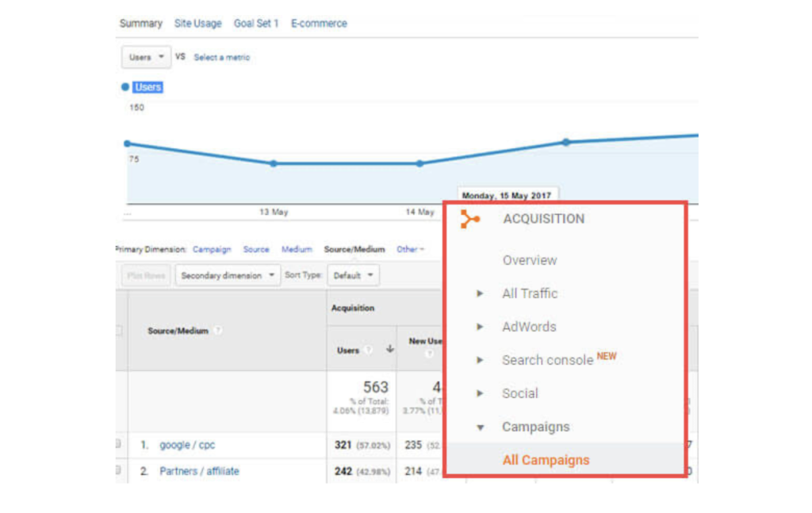Open the Acquisition Overview menu item
Image resolution: width=812 pixels, height=513 pixels.
pos(530,260)
